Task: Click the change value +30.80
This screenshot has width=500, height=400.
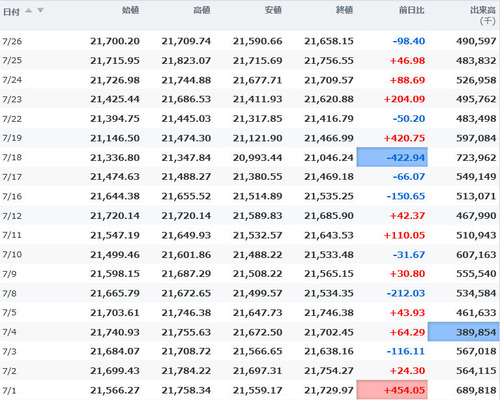Action: (407, 274)
